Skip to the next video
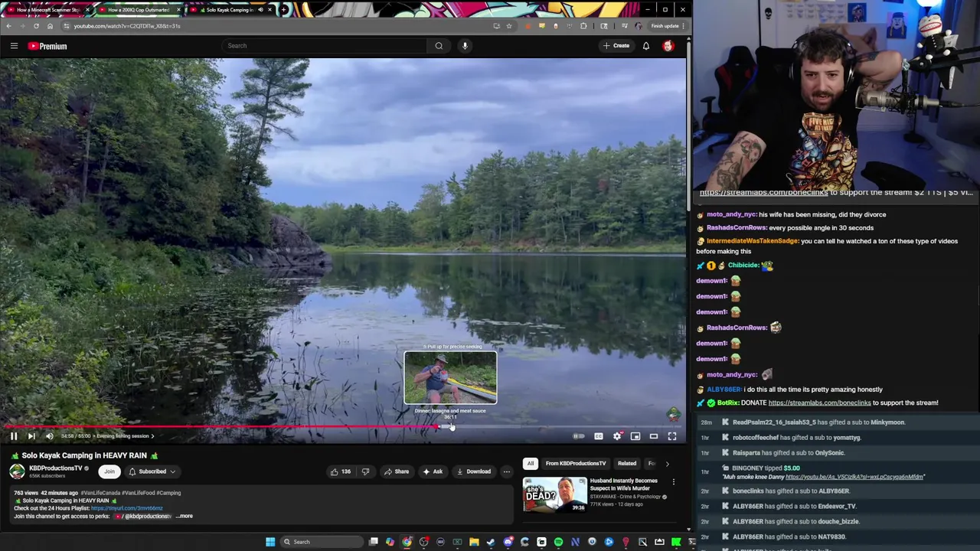The height and width of the screenshot is (551, 980). pyautogui.click(x=31, y=436)
